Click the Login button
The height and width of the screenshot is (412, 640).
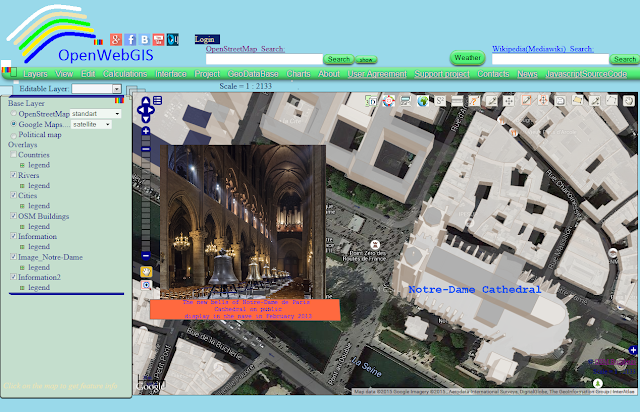click(x=207, y=39)
